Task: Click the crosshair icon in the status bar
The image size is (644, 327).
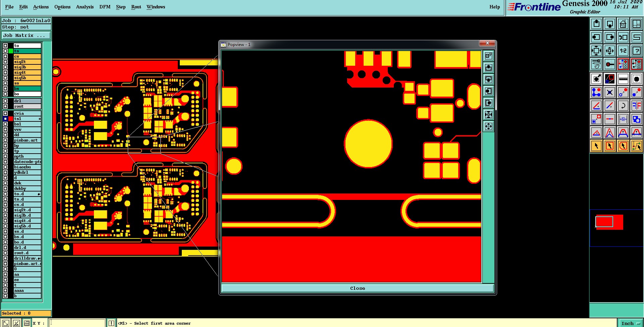Action: (26, 323)
